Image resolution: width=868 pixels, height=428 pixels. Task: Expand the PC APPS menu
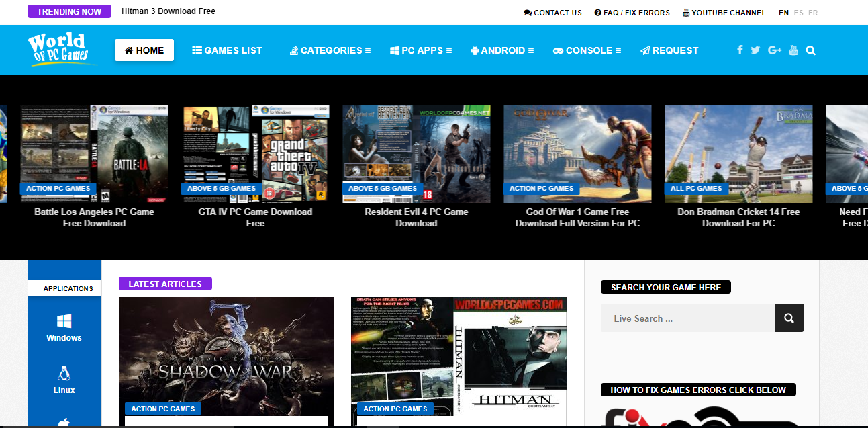(x=421, y=50)
